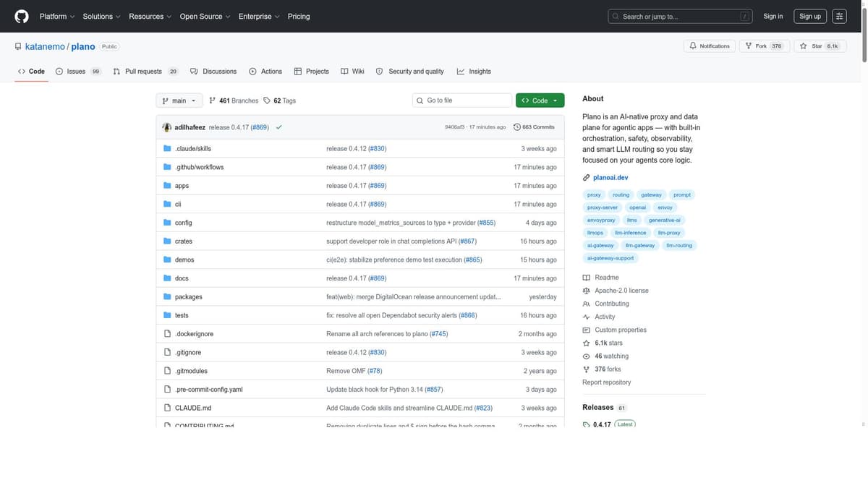Screen dimensions: 868x488
Task: Open the Contributing guidelines link
Action: point(605,304)
